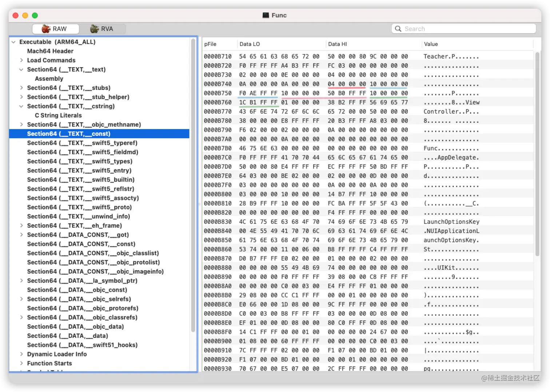Select Mach64 Header in the tree
The image size is (550, 392).
click(50, 51)
